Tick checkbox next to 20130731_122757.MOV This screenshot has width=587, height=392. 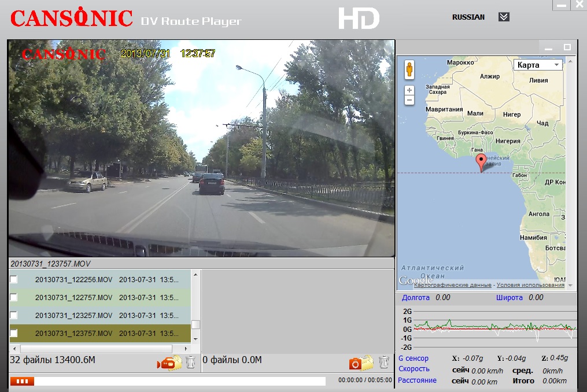pyautogui.click(x=14, y=297)
